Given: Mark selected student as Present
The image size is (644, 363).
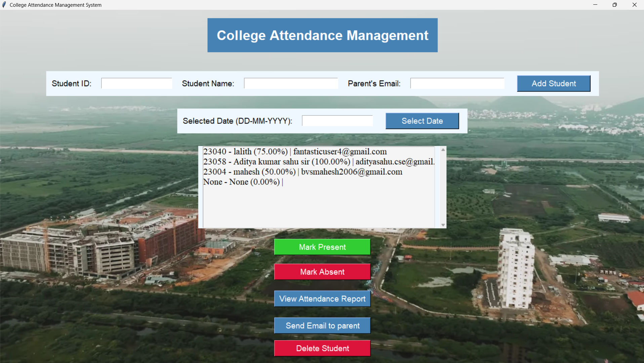Looking at the screenshot, I should pyautogui.click(x=322, y=247).
